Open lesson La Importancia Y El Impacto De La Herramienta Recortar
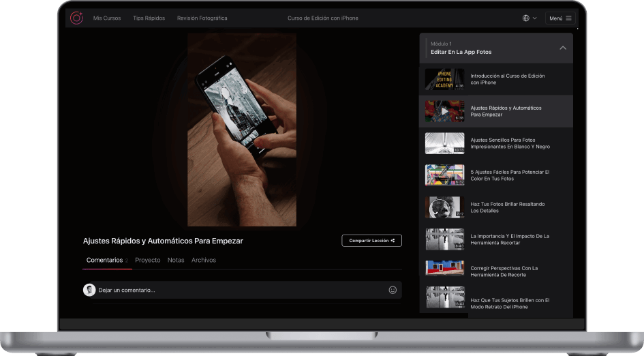Image resolution: width=644 pixels, height=356 pixels. (x=496, y=239)
